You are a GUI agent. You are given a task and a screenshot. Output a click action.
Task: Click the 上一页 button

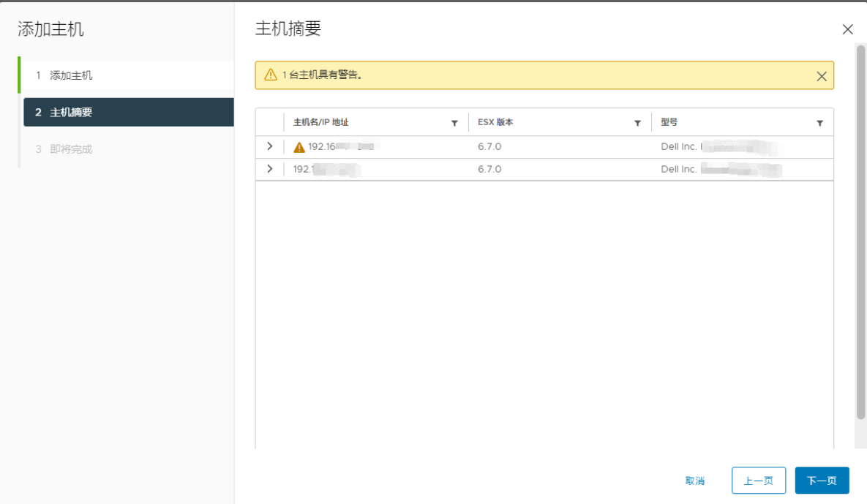[759, 481]
